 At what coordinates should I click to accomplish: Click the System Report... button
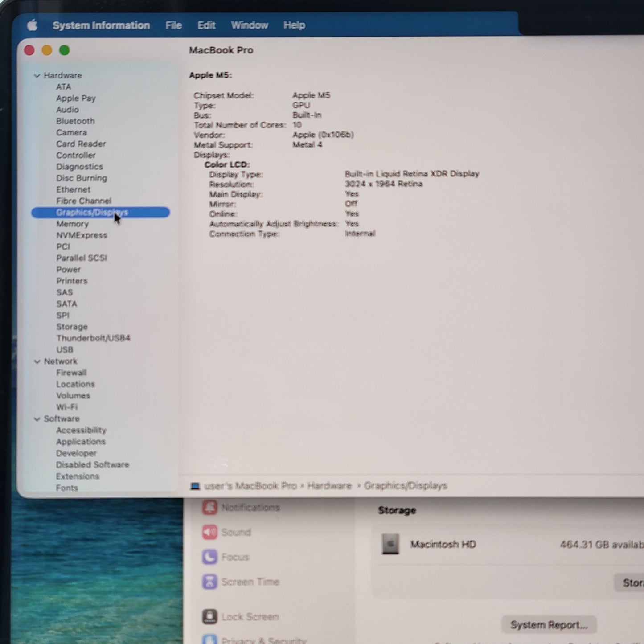549,625
